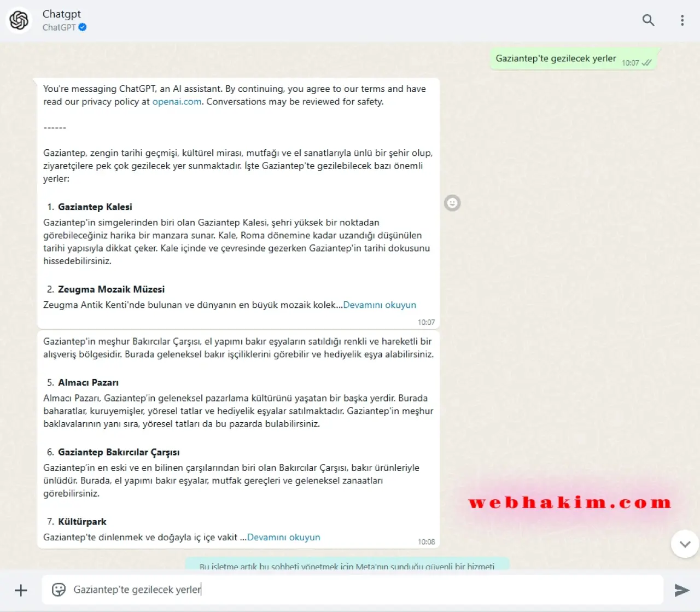
Task: Click the double check read receipt
Action: pyautogui.click(x=646, y=63)
